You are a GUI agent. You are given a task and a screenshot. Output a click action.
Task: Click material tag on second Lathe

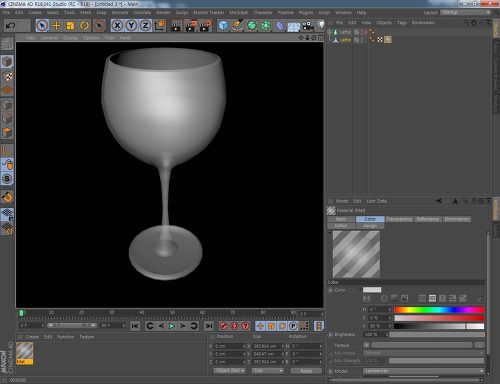click(388, 40)
